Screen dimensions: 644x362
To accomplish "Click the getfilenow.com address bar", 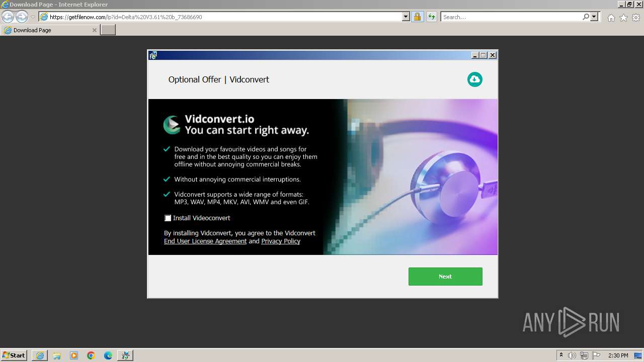I will point(220,17).
